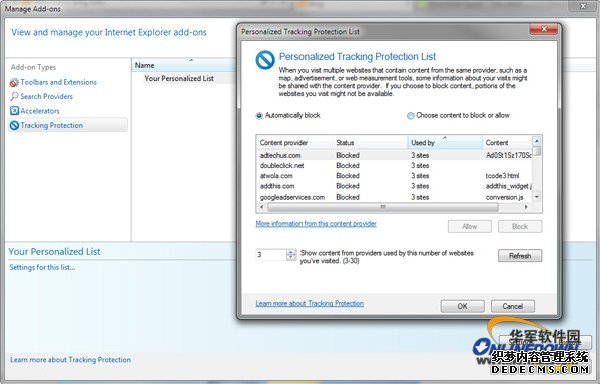Cancel the Tracking Protection List dialog
Screen dimensions: 600x384
pyautogui.click(x=513, y=306)
